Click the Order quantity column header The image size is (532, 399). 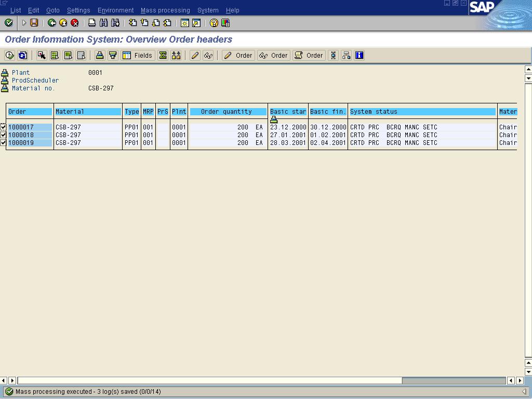(x=228, y=112)
